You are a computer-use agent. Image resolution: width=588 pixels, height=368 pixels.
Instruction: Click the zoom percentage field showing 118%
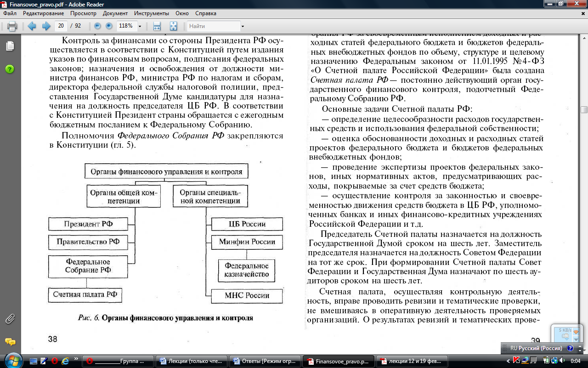point(126,26)
